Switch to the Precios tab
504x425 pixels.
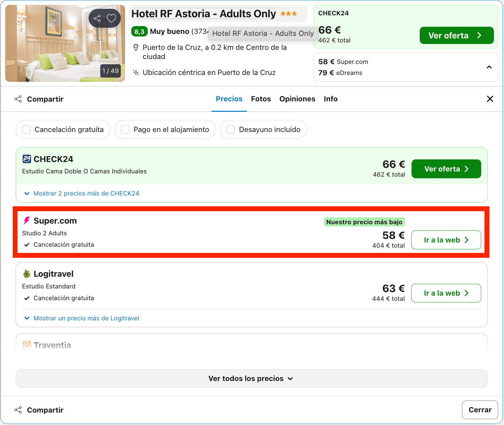[x=229, y=99]
